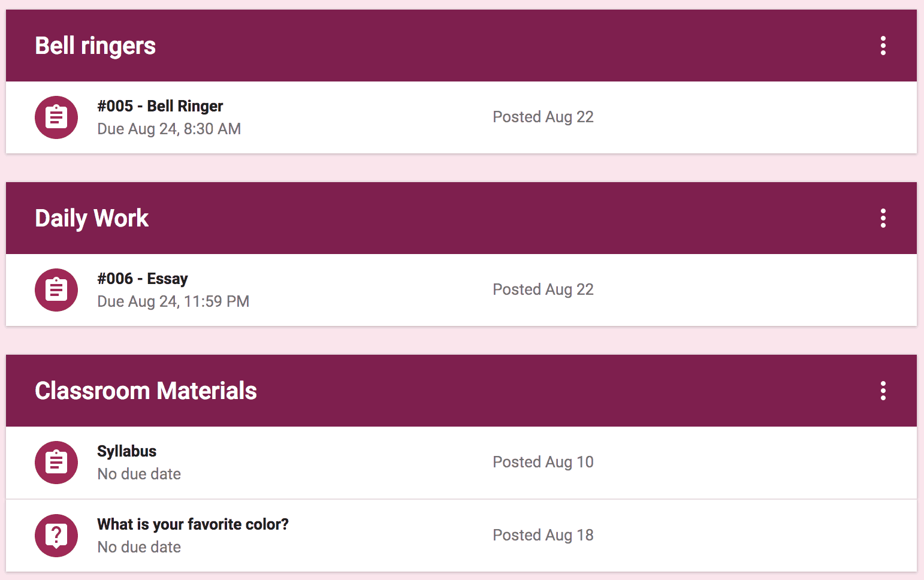Click the Syllabus assignment clipboard icon
The image size is (924, 580).
[x=56, y=463]
